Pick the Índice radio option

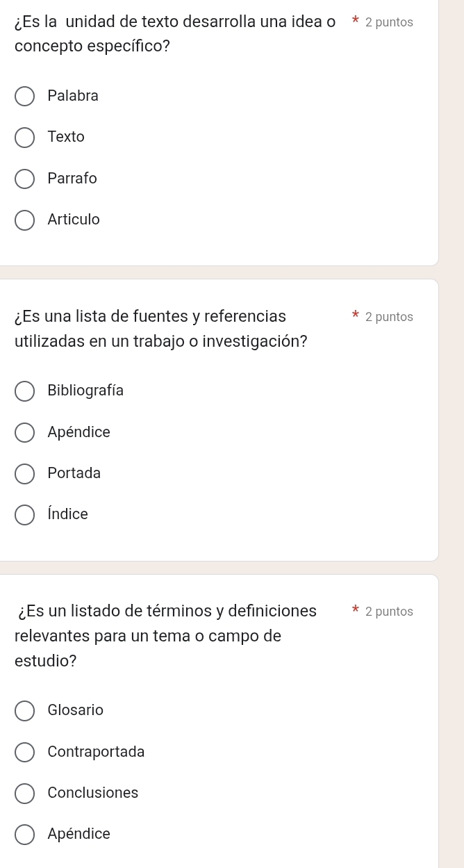pos(25,515)
